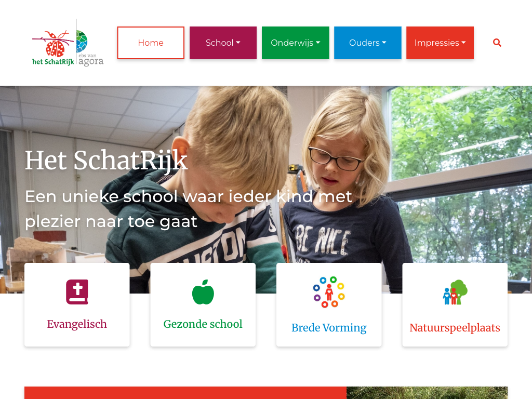Screen dimensions: 532x399
Task: Click the search magnifier icon
Action: (497, 43)
